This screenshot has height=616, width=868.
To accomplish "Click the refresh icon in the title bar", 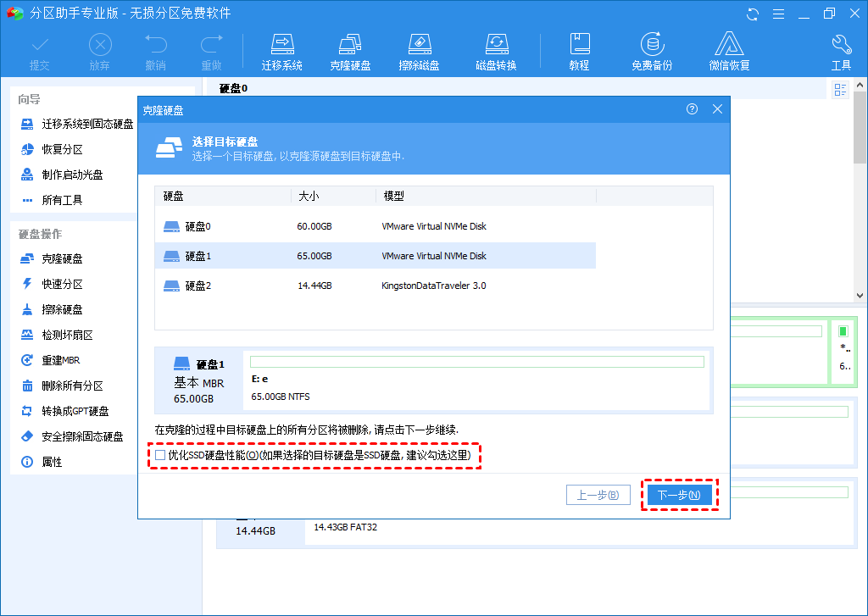I will click(x=753, y=14).
